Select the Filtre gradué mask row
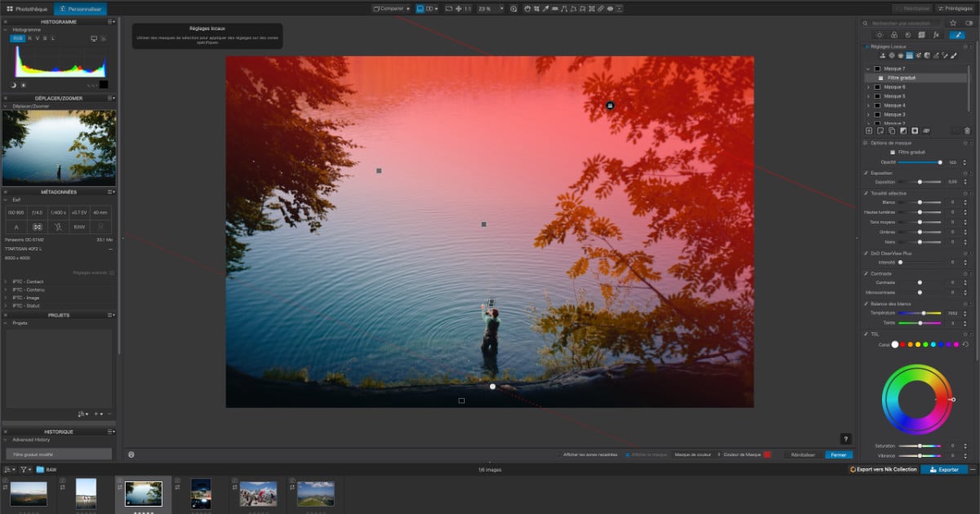This screenshot has width=980, height=514. 916,78
